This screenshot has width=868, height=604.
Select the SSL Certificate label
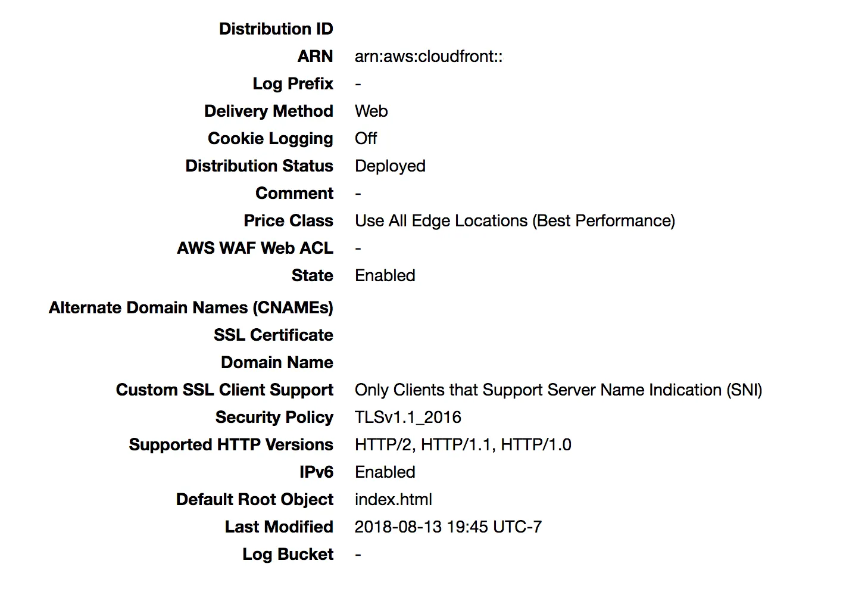coord(273,335)
